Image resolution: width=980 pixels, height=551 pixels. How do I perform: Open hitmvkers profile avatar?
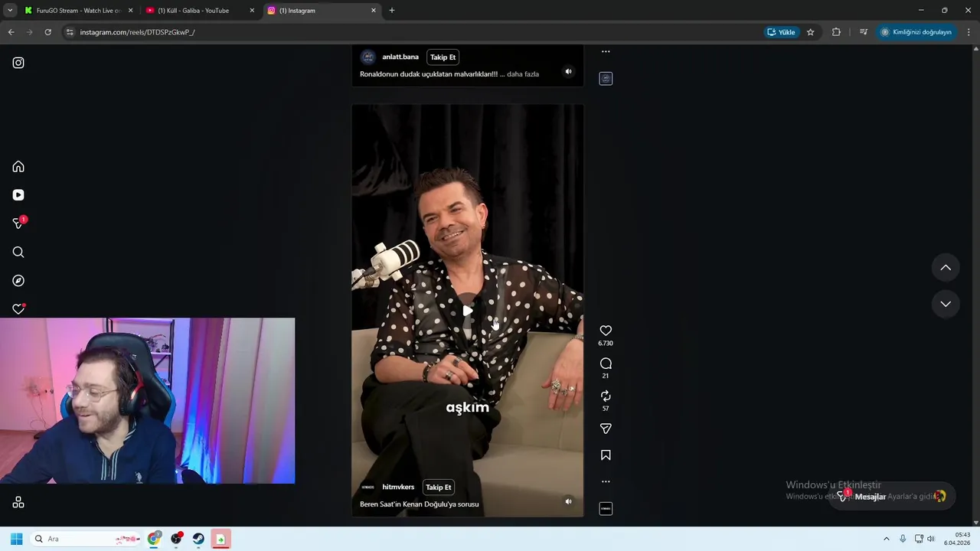368,487
